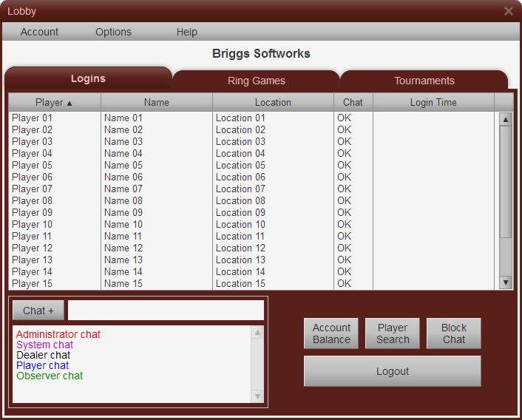Screen dimensions: 522x420
Task: Open the Help menu
Action: [x=187, y=32]
